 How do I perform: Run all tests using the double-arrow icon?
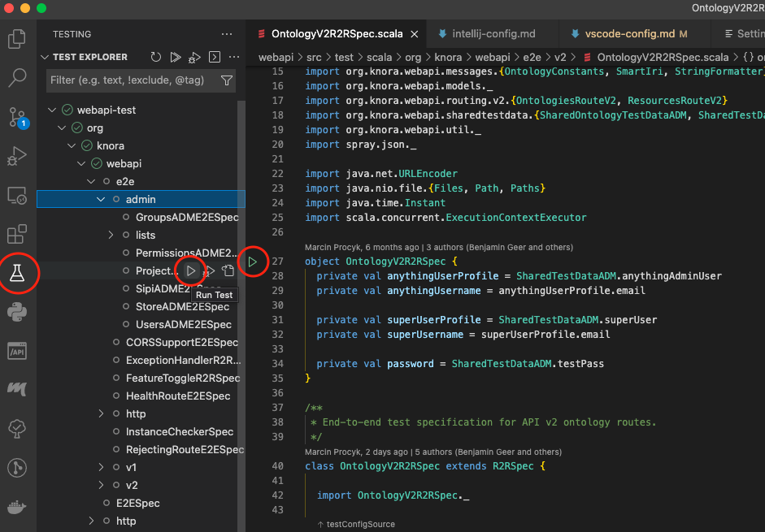[x=175, y=57]
